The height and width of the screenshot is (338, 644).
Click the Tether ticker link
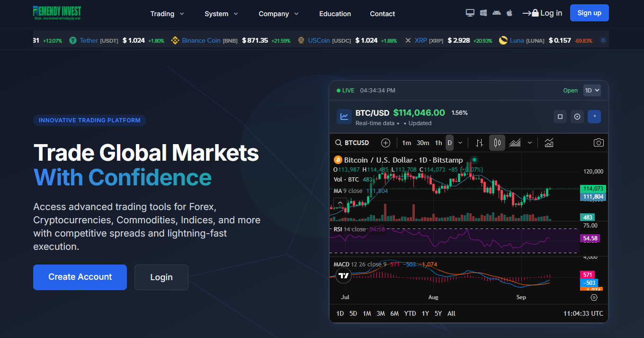point(89,41)
